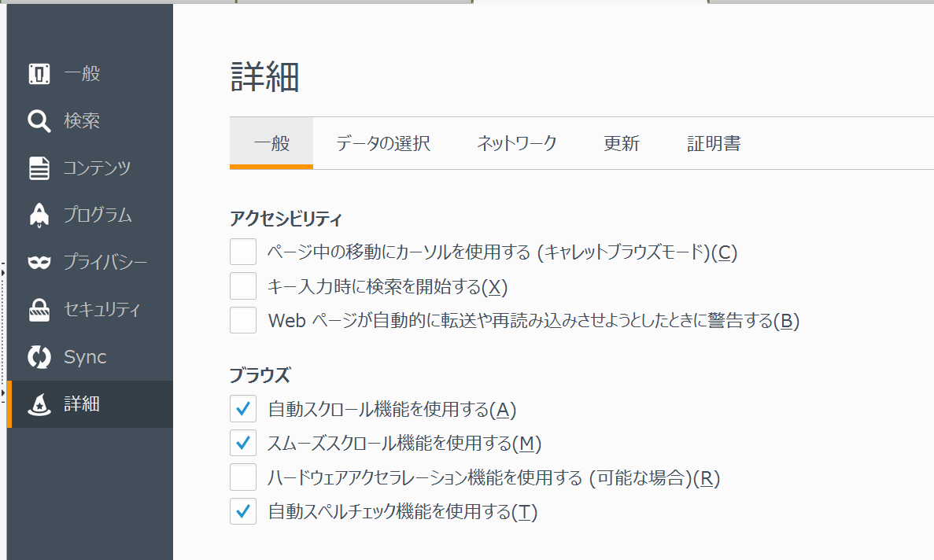Screen dimensions: 934x560
Task: Enable caret browsing mode (キャレットブラウズモード) checkbox
Action: [243, 252]
